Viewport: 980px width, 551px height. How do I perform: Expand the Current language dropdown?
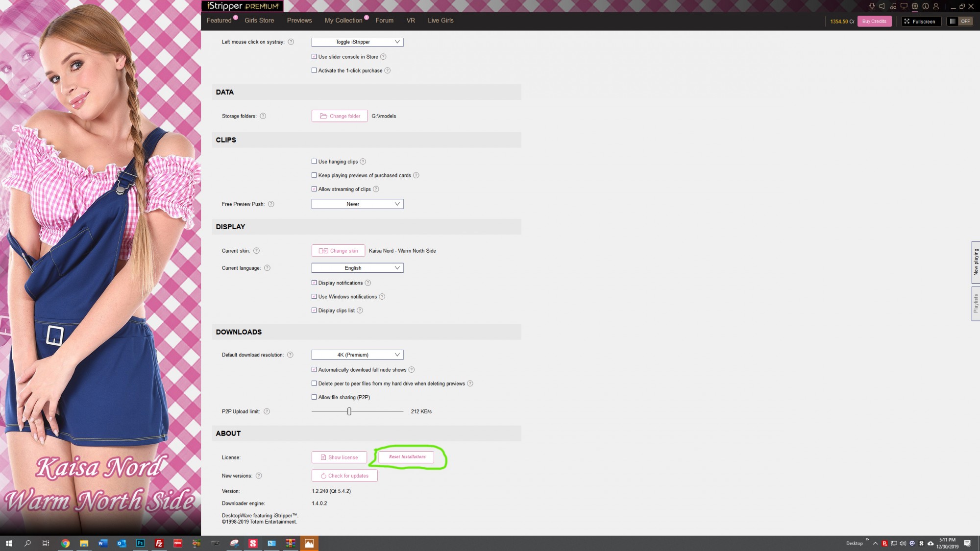(x=357, y=268)
